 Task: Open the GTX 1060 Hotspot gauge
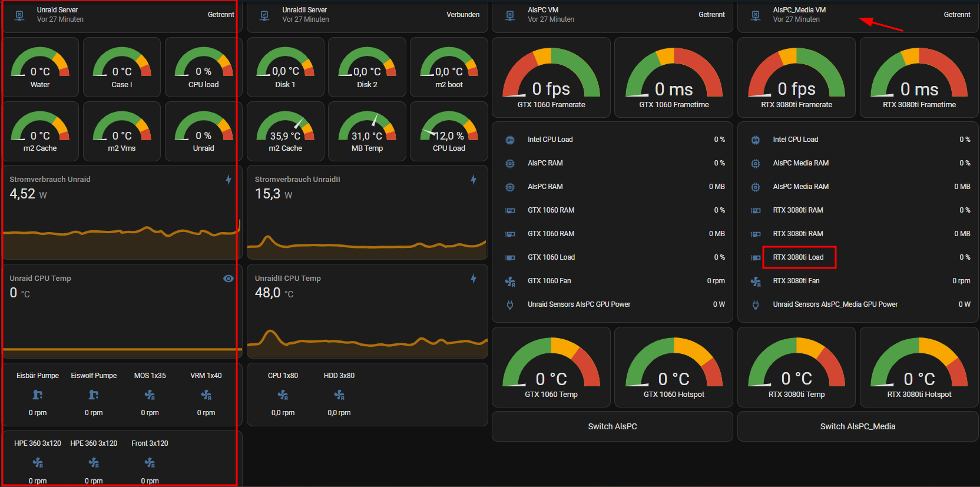674,367
